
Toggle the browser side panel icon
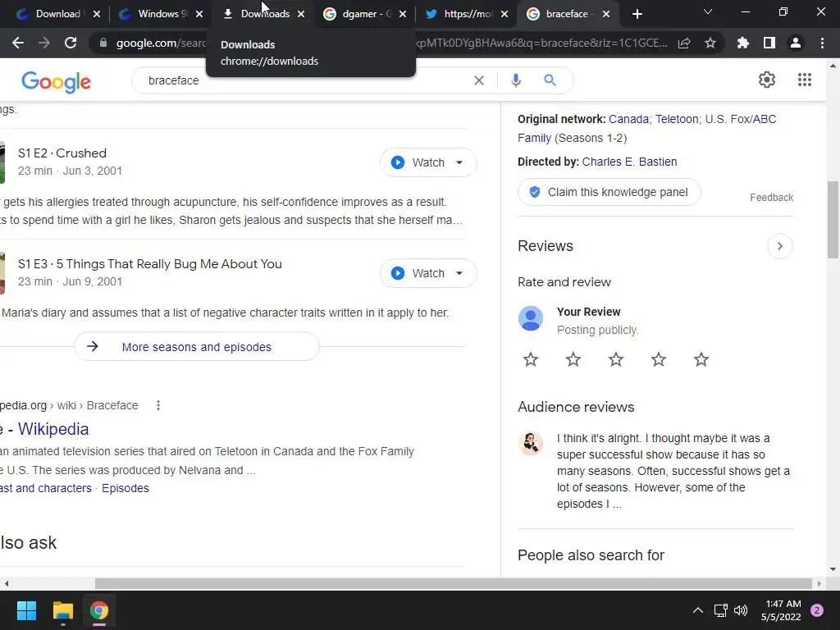(x=769, y=43)
